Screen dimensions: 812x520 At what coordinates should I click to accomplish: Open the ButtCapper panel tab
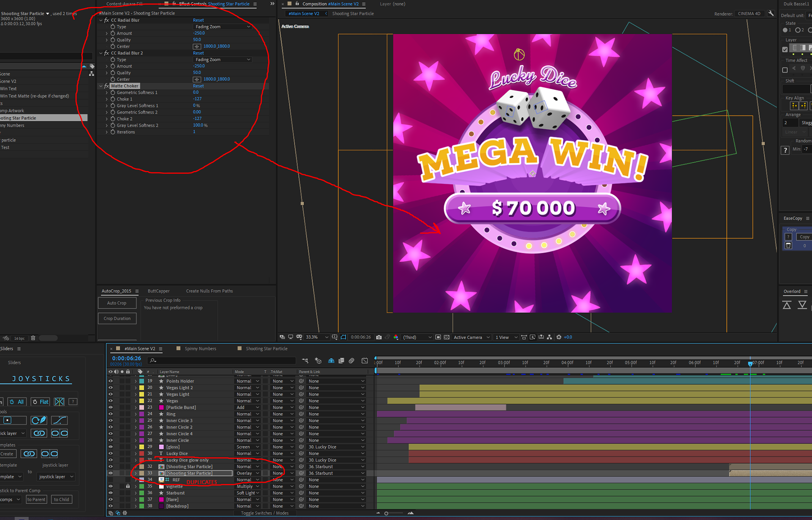coord(159,291)
